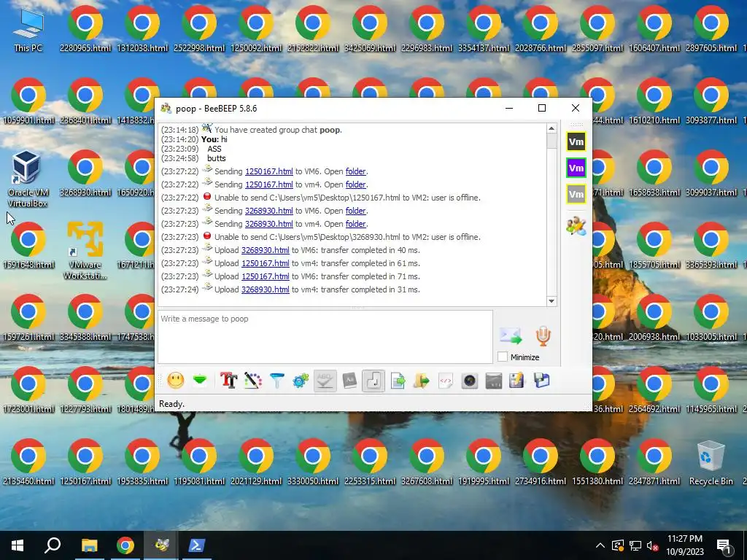Select 2280965.html desktop file
Viewport: 747px width, 560px height.
pos(85,29)
